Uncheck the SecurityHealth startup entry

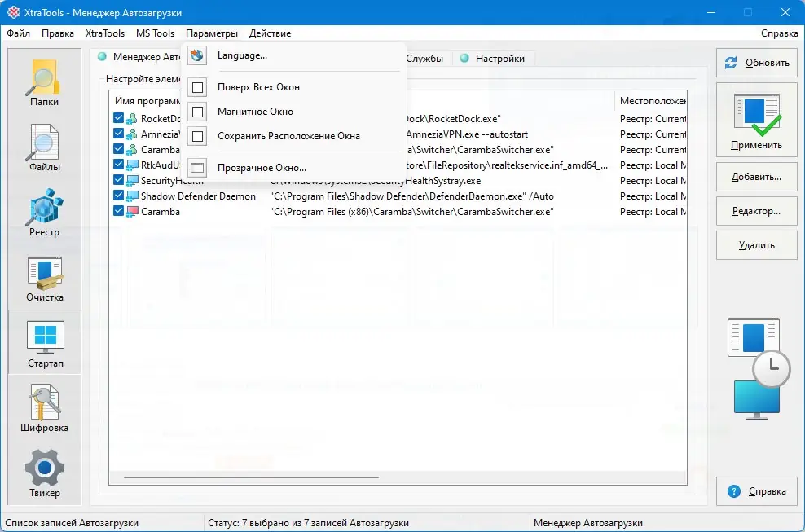pos(119,180)
